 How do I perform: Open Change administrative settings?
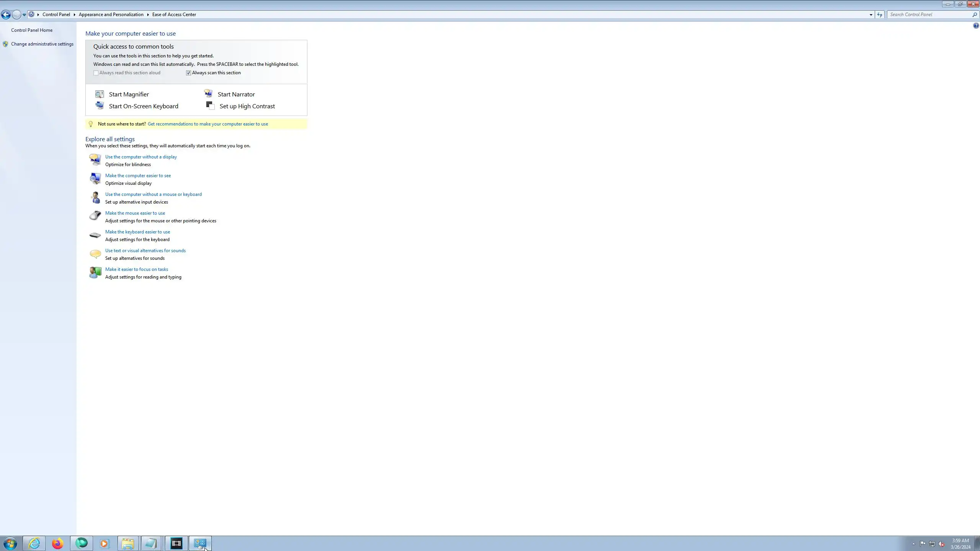tap(42, 44)
